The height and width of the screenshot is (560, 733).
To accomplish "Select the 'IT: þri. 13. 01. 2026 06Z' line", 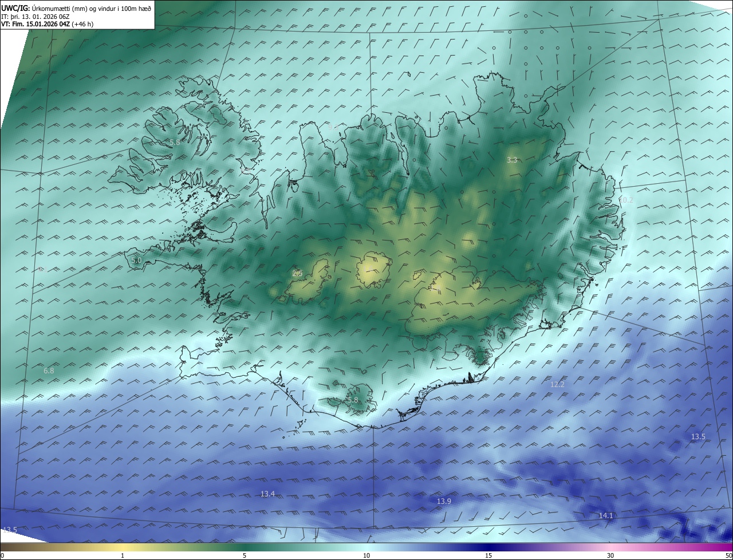I will click(36, 17).
